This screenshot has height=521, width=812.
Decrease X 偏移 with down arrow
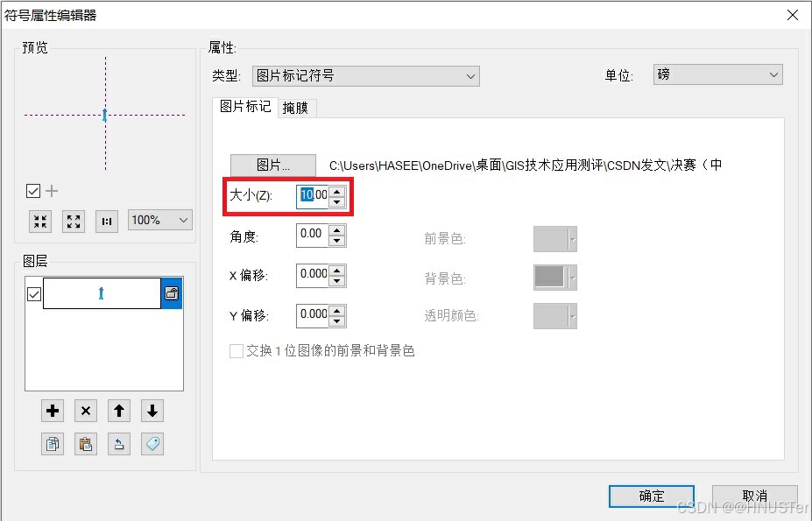coord(336,281)
